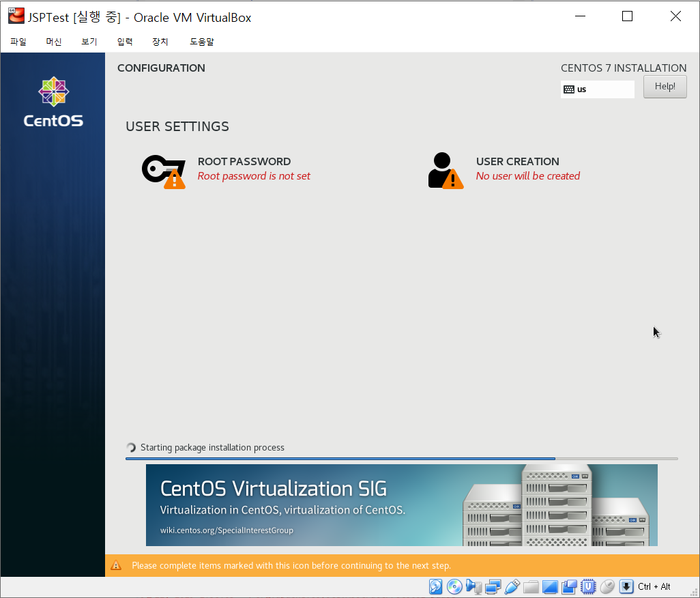The height and width of the screenshot is (598, 700).
Task: Open the shared folders status icon
Action: pyautogui.click(x=531, y=586)
